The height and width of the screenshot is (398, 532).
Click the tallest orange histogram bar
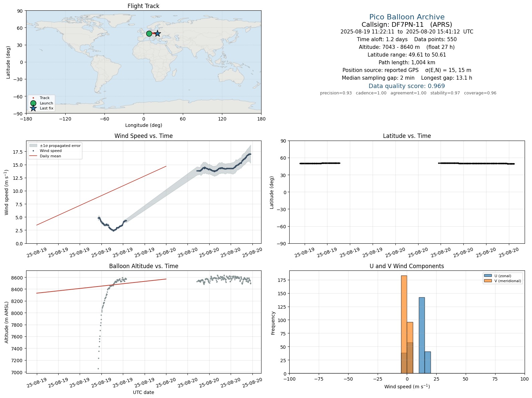(404, 324)
